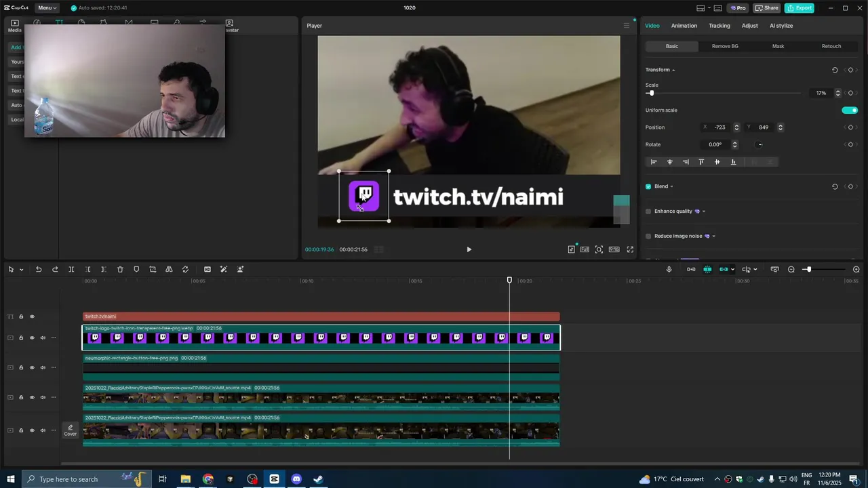The height and width of the screenshot is (488, 868).
Task: Delete the selected clip with trash icon
Action: click(x=120, y=269)
